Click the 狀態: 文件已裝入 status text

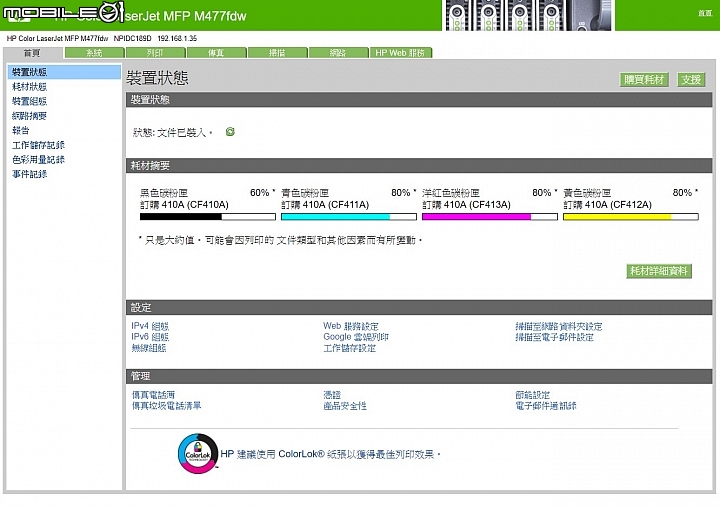[x=173, y=132]
